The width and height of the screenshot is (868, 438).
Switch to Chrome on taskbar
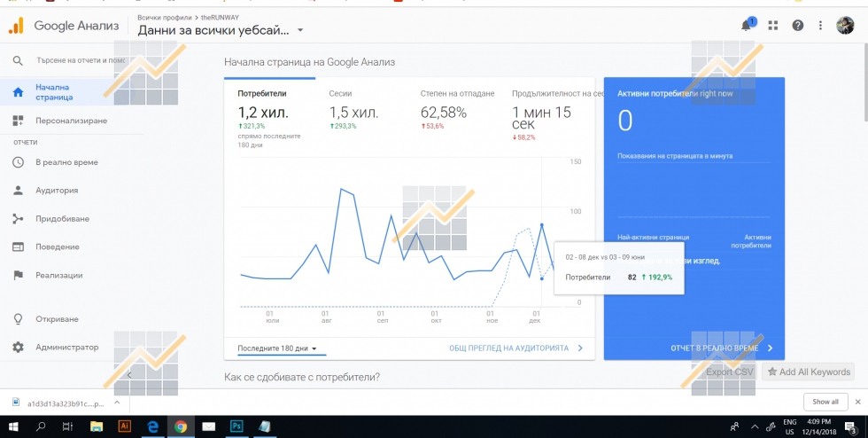tap(181, 426)
